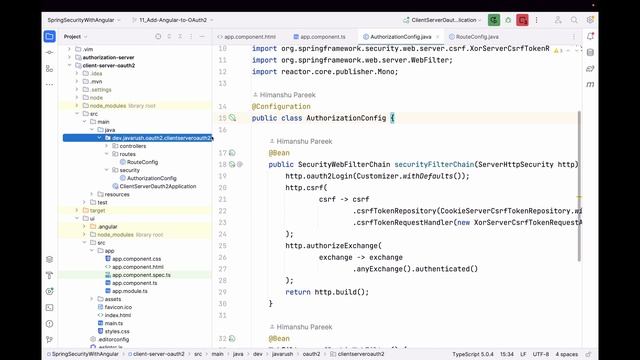640x360 pixels.
Task: Click the gutter bean icon on line 17
Action: click(232, 153)
